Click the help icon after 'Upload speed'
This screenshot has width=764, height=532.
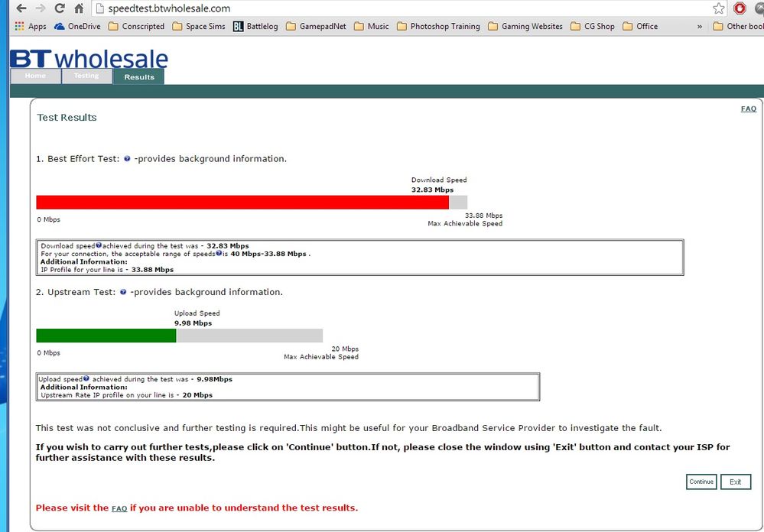coord(86,378)
